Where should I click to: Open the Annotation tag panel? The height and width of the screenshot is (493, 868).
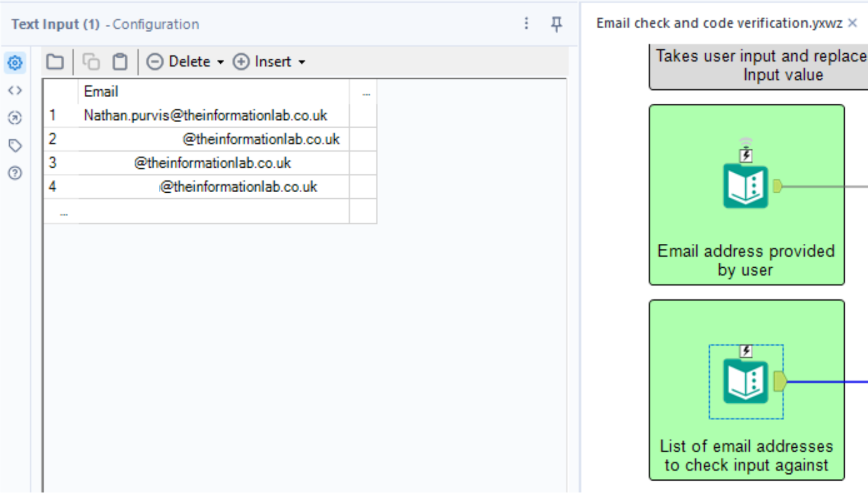coord(15,146)
